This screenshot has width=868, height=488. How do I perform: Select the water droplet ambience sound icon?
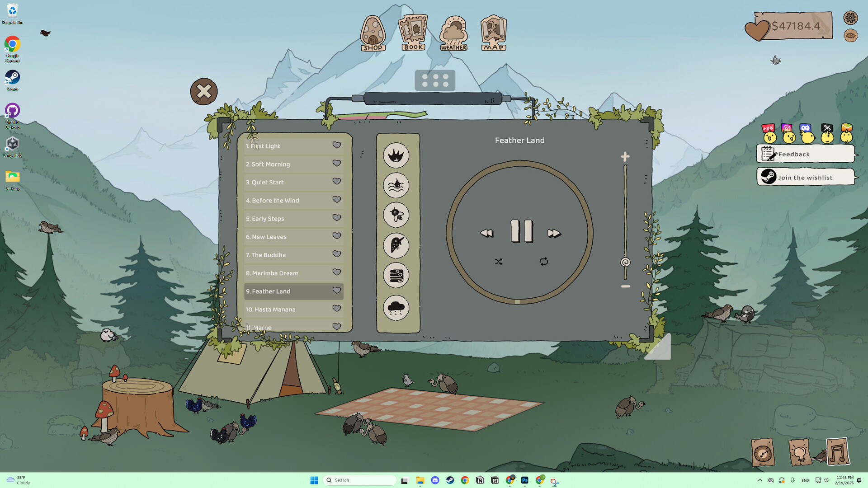pyautogui.click(x=396, y=186)
